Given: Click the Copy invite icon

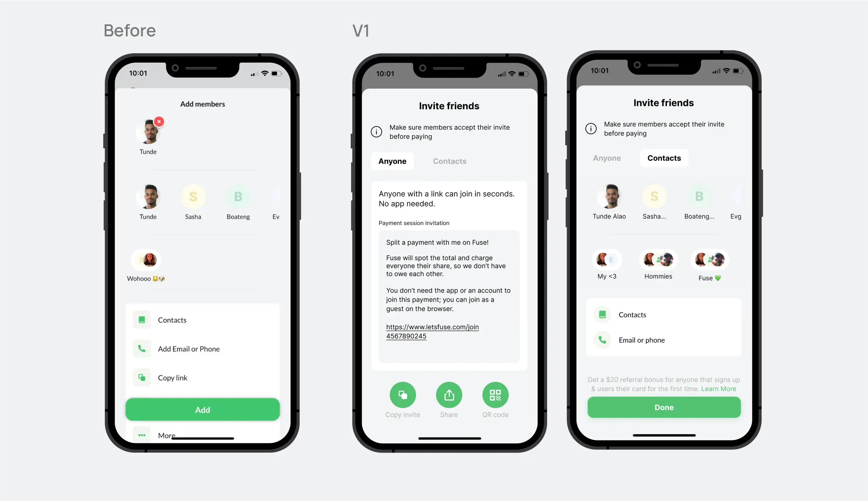Looking at the screenshot, I should tap(403, 394).
